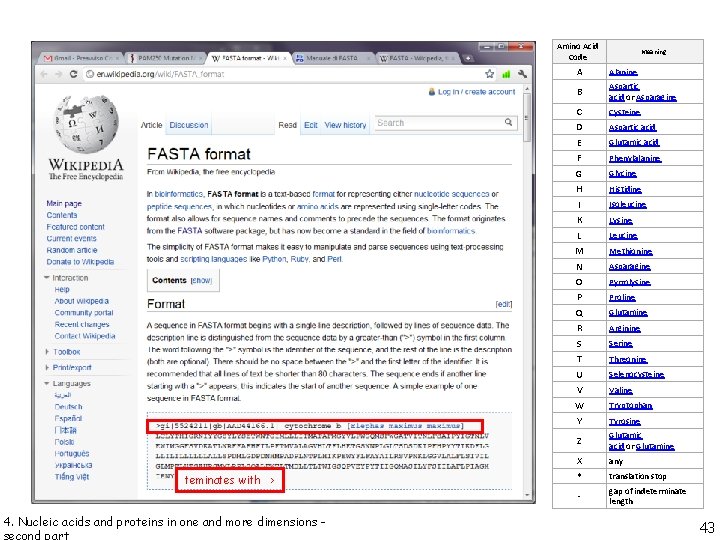The image size is (720, 540).
Task: Click the Read view tab
Action: pos(287,125)
